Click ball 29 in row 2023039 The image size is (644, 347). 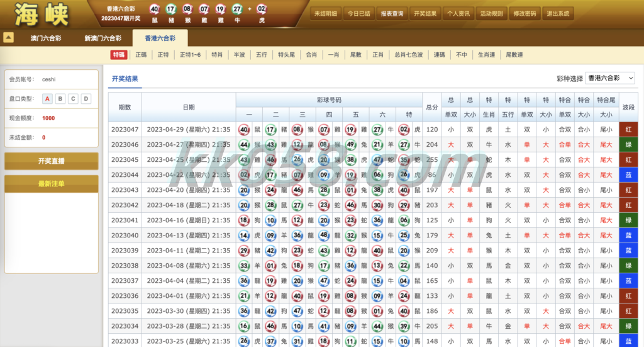pos(244,251)
